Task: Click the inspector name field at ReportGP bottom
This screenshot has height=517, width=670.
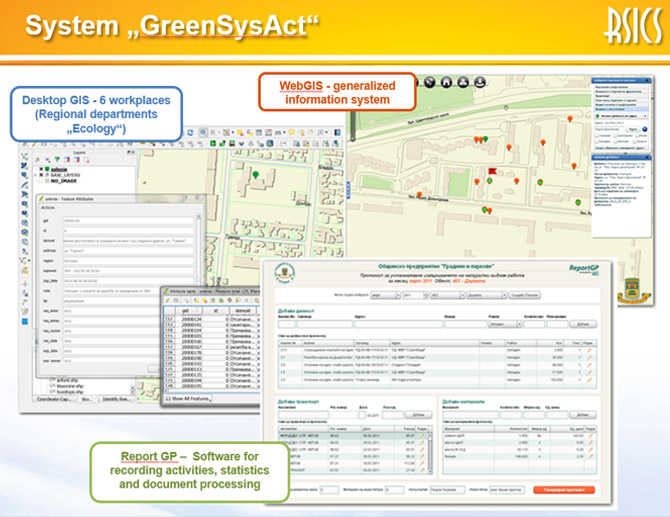Action: 507,490
